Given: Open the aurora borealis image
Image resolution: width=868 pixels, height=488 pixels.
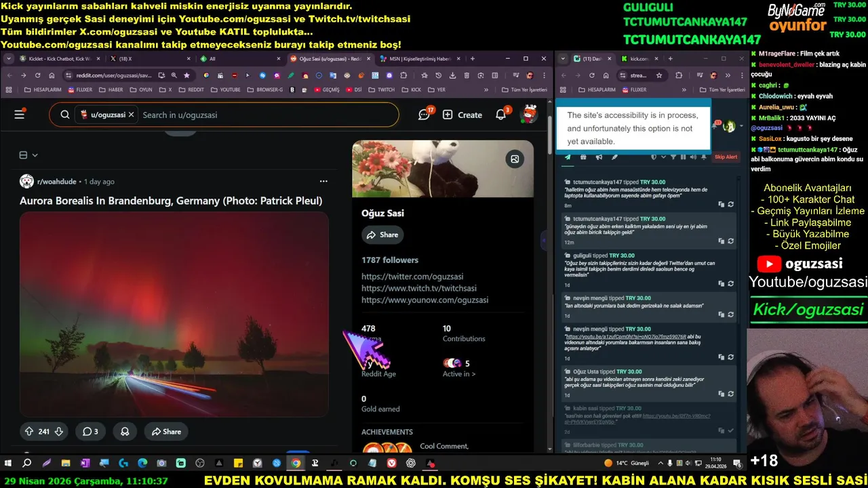Looking at the screenshot, I should (174, 314).
